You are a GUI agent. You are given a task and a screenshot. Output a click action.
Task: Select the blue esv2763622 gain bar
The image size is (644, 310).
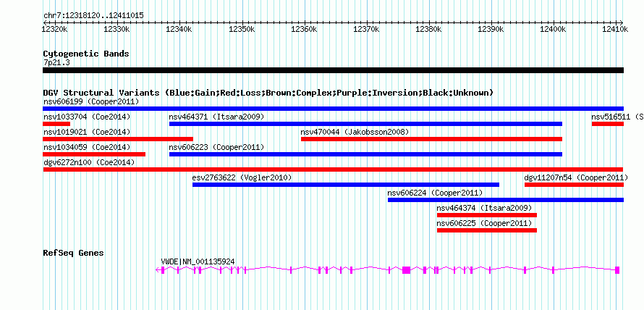coord(346,185)
